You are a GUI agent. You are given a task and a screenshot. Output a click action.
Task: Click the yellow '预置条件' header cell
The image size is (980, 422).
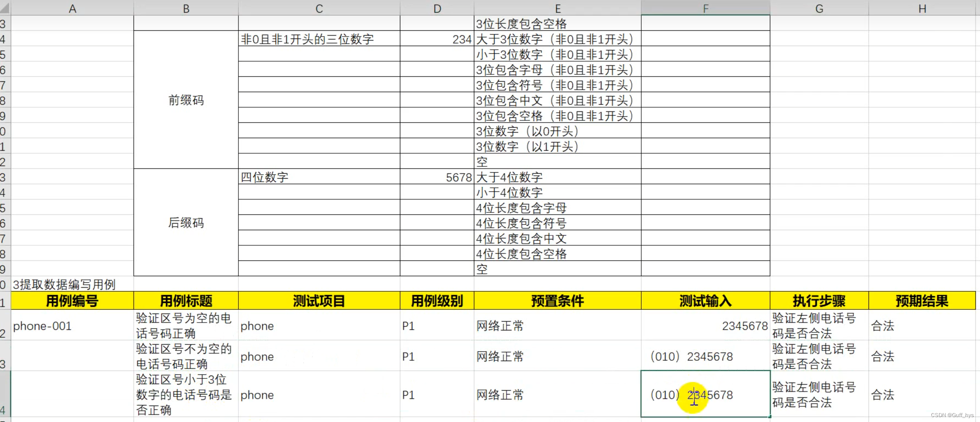pyautogui.click(x=557, y=300)
